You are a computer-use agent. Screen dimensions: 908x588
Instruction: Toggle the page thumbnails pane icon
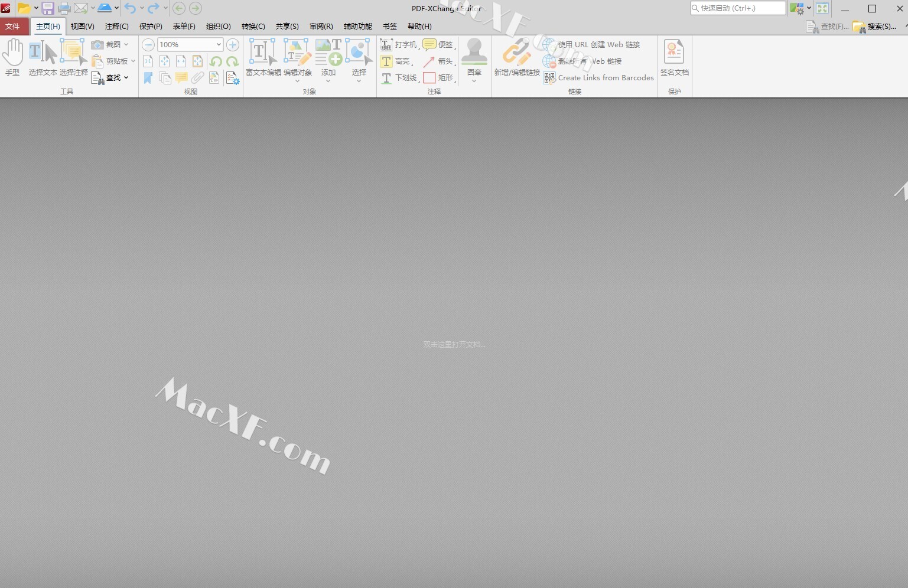click(x=165, y=77)
